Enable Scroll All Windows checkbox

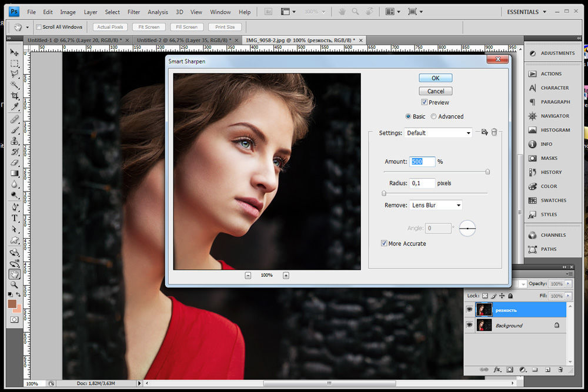point(38,27)
